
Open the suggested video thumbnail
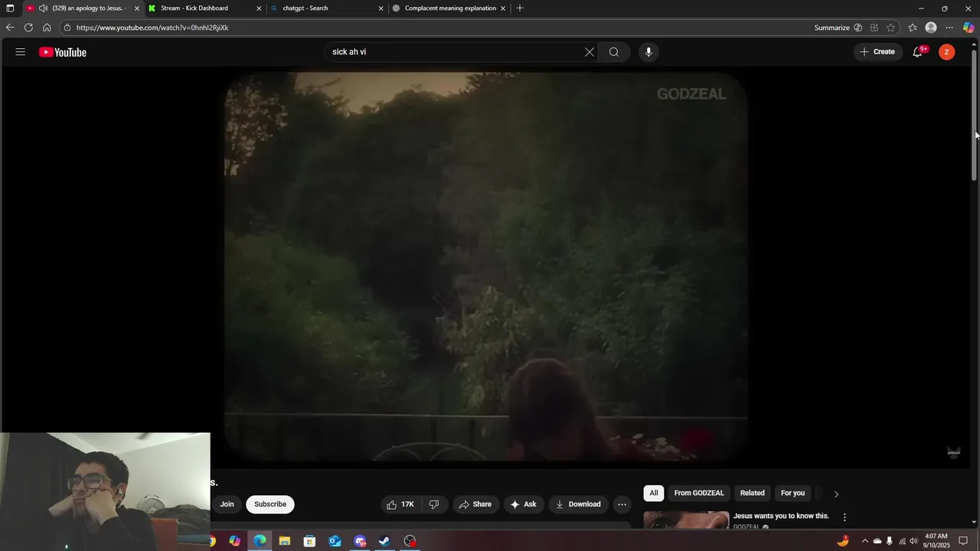[686, 520]
